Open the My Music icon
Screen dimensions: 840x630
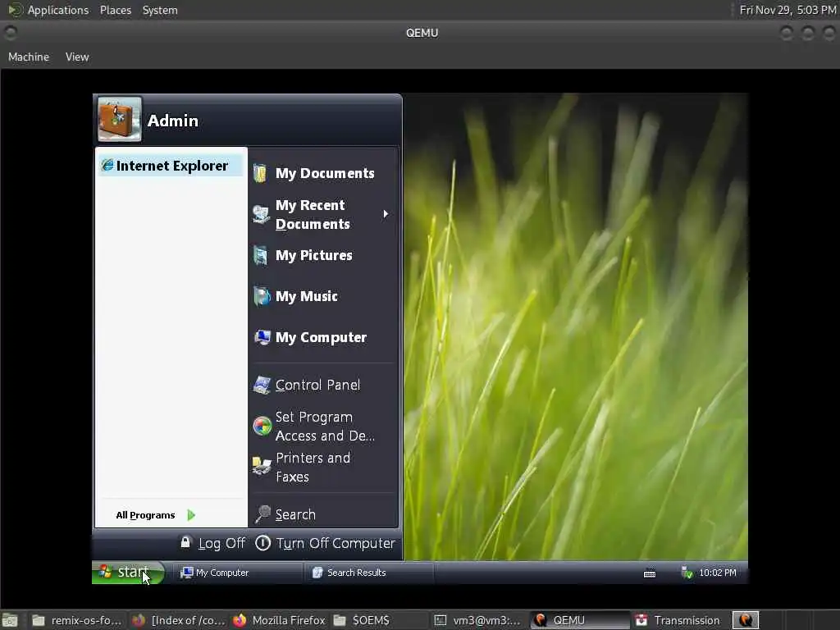pos(262,296)
